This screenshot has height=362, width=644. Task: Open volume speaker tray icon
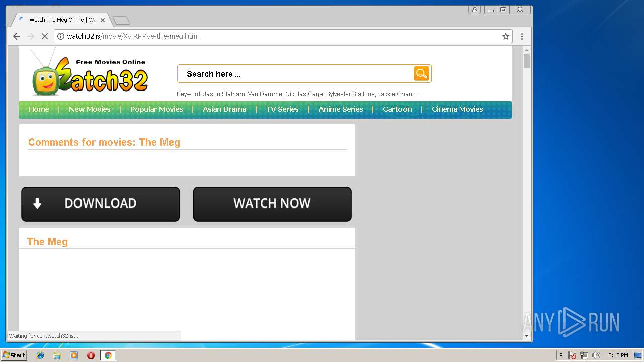point(596,355)
